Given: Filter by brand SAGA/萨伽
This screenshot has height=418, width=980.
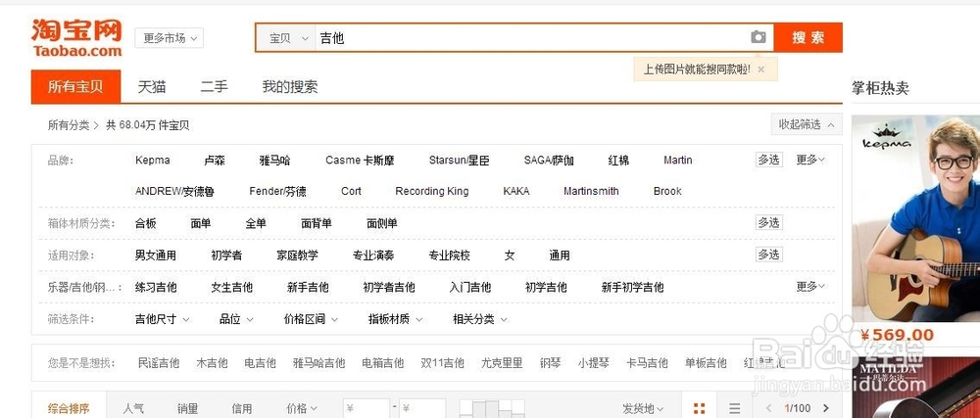Looking at the screenshot, I should click(549, 161).
